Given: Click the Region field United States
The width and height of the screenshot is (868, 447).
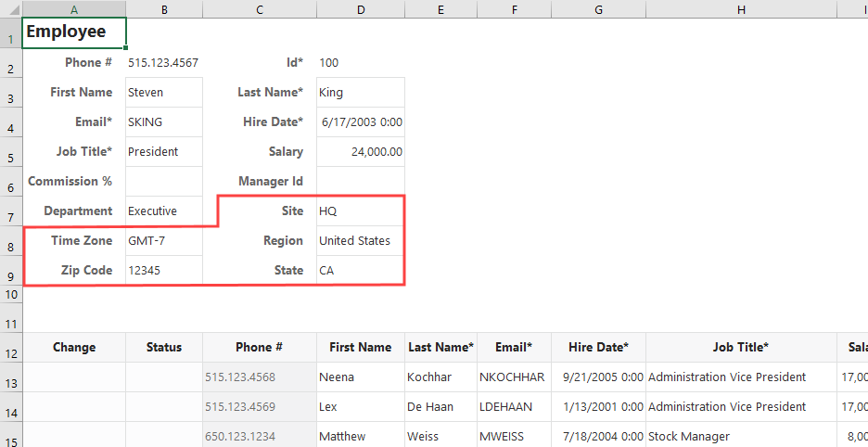Looking at the screenshot, I should coord(360,241).
